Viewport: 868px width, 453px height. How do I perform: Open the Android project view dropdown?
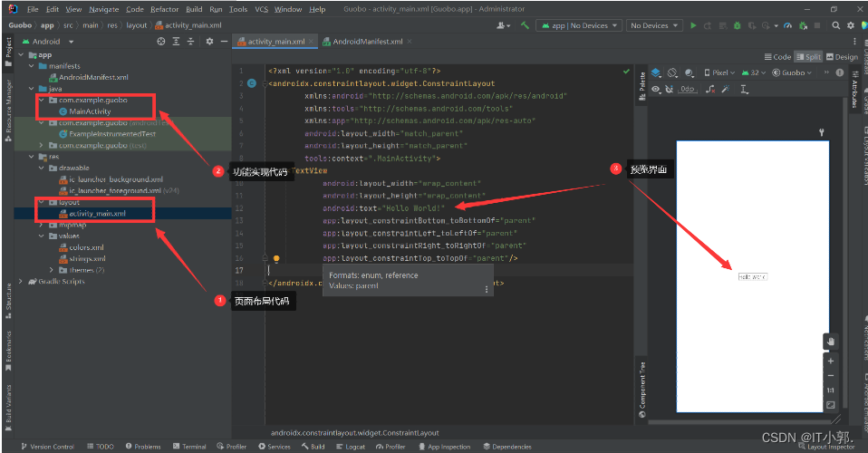click(46, 41)
